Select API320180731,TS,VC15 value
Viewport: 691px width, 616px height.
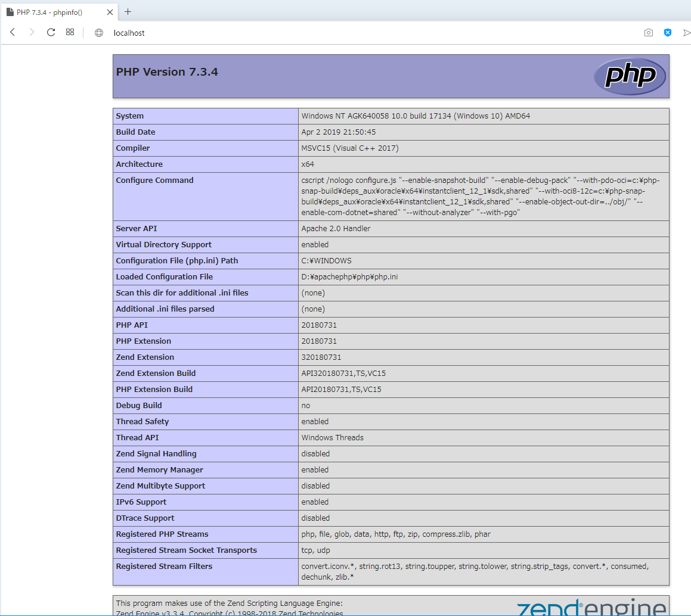click(x=344, y=374)
